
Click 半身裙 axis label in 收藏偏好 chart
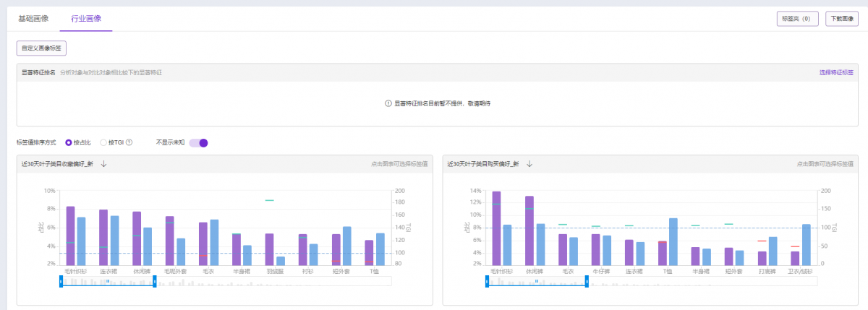[242, 272]
